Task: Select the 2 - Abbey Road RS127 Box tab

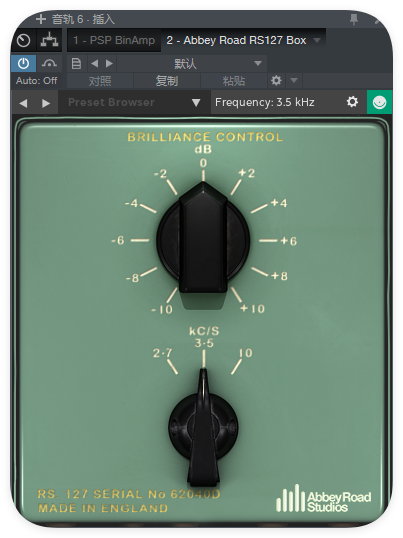Action: click(x=236, y=40)
